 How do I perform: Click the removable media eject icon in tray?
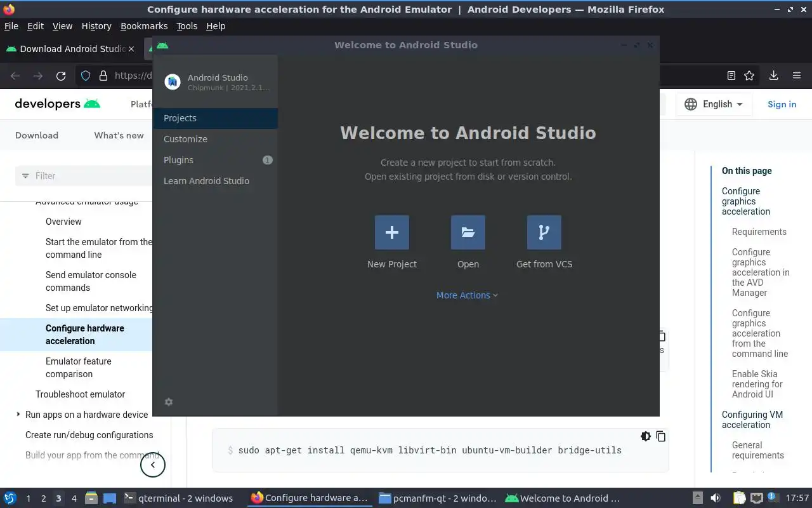[697, 498]
